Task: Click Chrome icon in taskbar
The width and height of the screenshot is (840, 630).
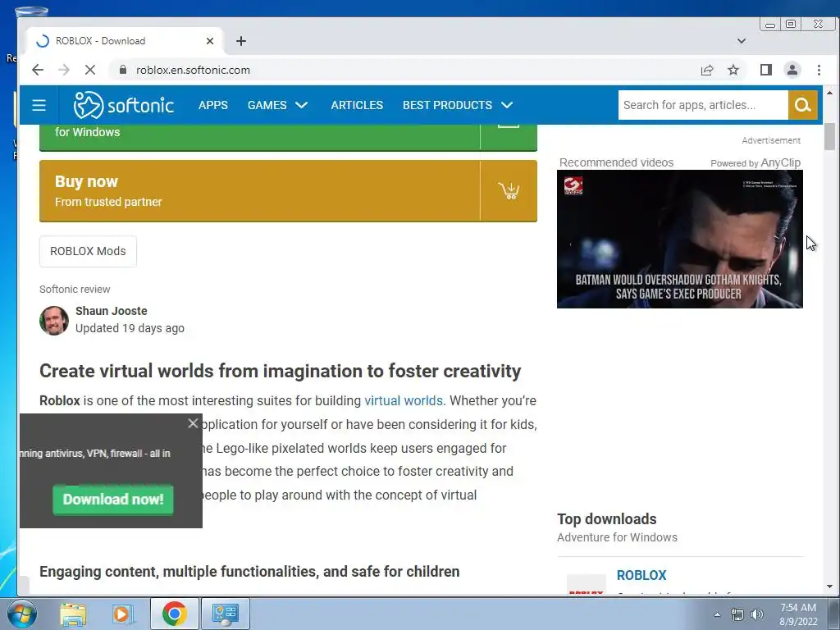Action: tap(175, 614)
